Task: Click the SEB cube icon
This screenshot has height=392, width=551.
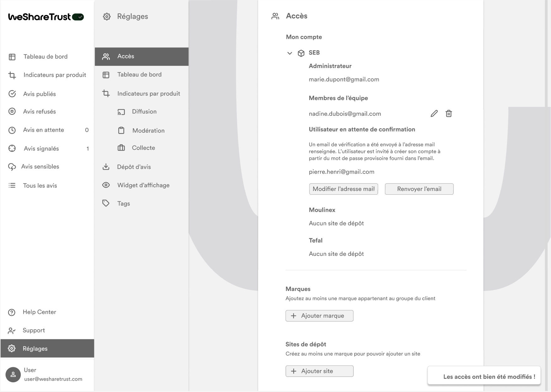Action: [x=301, y=53]
